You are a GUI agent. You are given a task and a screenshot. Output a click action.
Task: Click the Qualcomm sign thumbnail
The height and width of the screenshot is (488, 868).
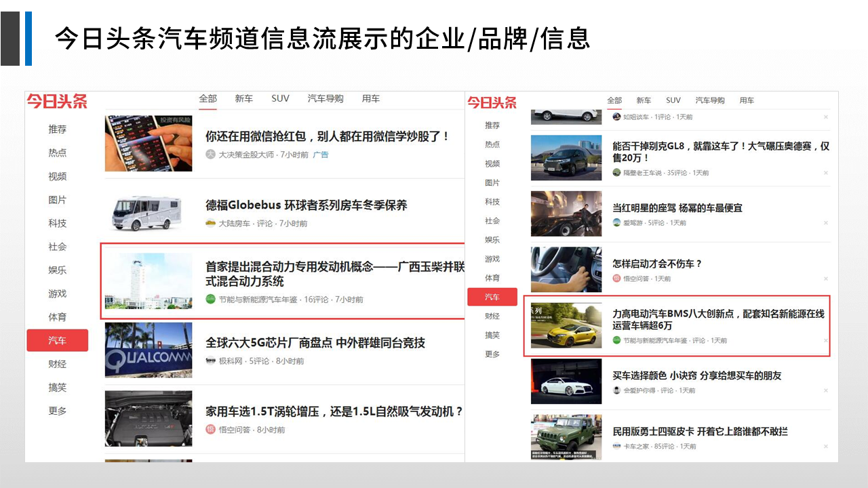point(149,350)
